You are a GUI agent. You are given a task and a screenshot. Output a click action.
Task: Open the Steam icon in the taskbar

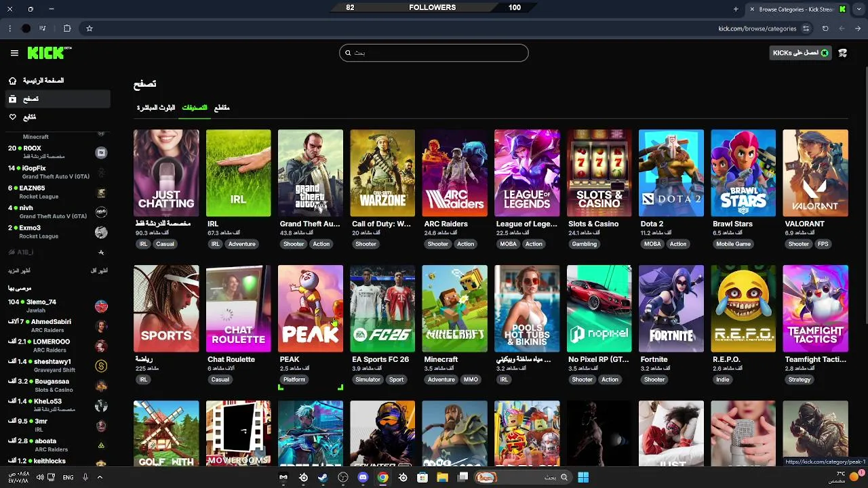pos(323,477)
